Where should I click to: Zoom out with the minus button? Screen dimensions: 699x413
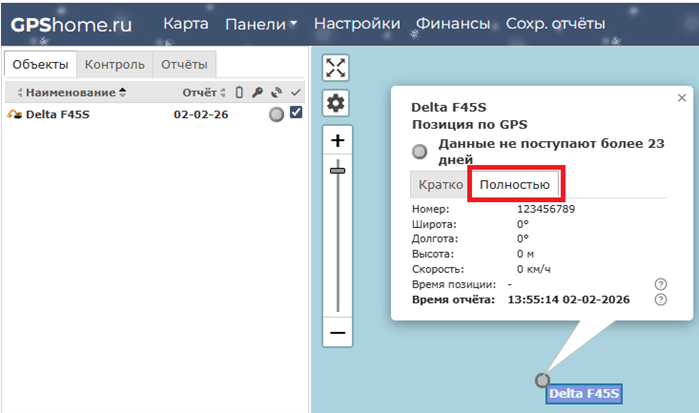[337, 332]
